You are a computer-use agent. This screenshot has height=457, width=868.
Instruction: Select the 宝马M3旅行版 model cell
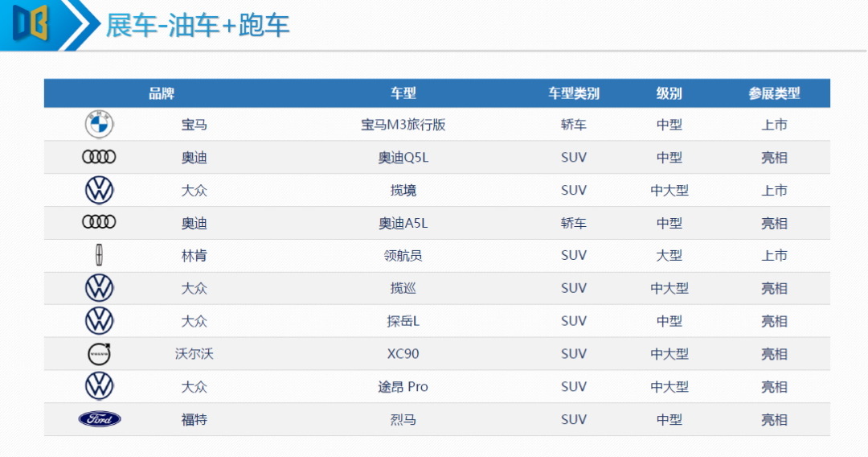(403, 125)
